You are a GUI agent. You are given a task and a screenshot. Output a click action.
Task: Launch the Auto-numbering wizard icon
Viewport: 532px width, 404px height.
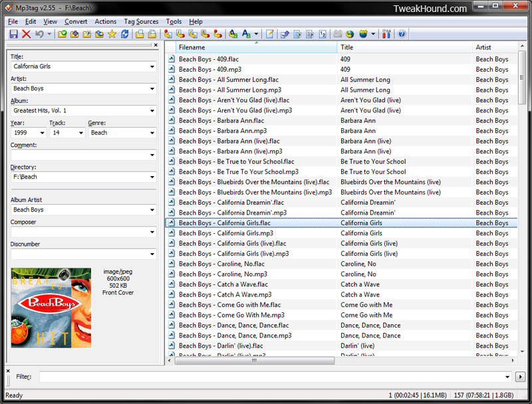tap(323, 34)
